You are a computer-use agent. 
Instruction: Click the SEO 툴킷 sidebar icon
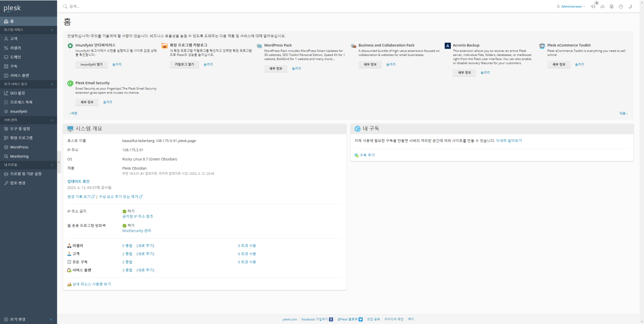point(6,93)
